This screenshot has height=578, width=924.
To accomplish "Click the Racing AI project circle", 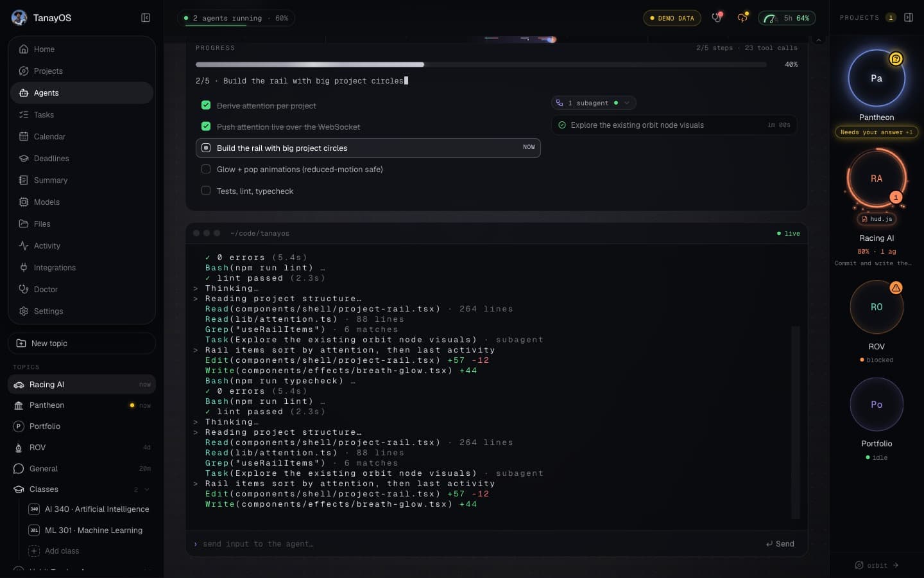I will click(x=877, y=179).
